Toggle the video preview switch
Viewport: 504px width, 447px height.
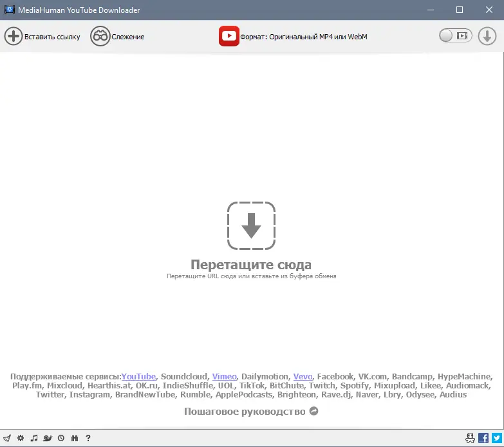click(455, 35)
